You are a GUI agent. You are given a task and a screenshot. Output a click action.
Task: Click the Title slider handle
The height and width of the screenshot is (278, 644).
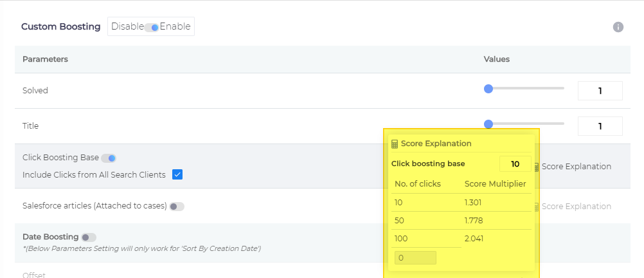pyautogui.click(x=488, y=124)
